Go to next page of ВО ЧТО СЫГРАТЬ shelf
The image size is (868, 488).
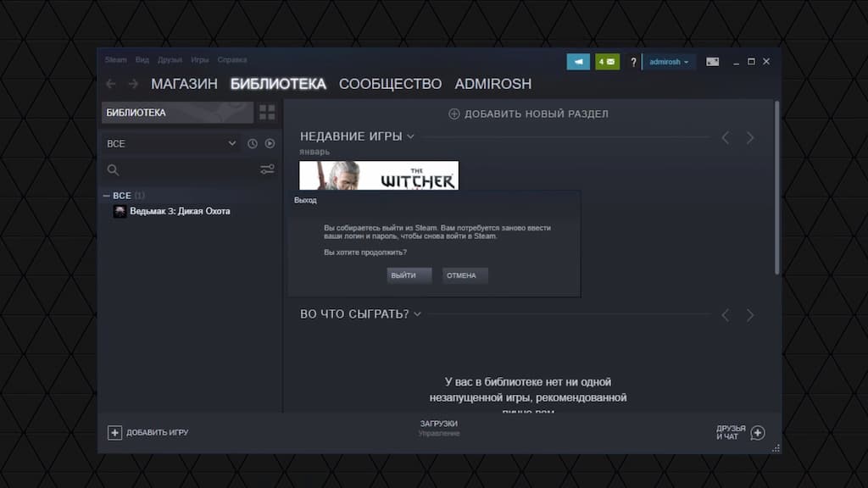pos(750,315)
